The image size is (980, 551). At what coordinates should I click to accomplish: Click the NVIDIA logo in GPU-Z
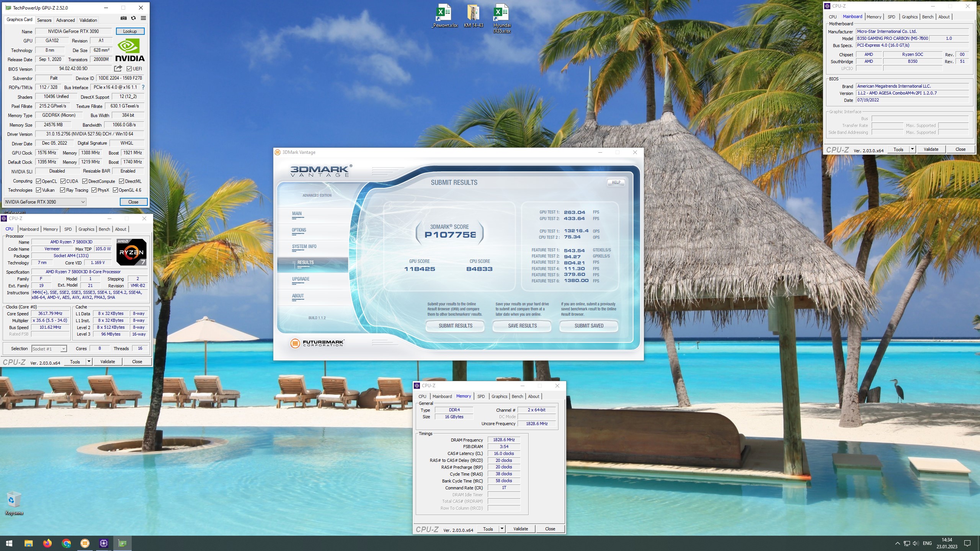point(130,50)
